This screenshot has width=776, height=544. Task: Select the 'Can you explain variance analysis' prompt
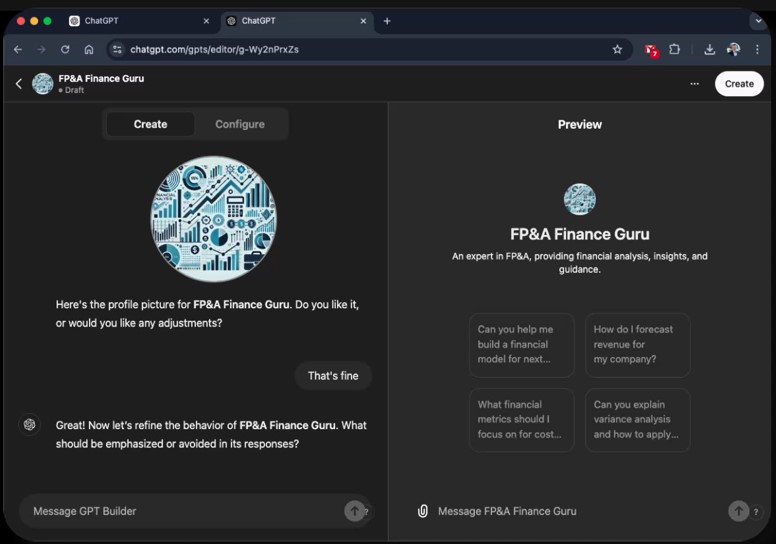pyautogui.click(x=637, y=420)
